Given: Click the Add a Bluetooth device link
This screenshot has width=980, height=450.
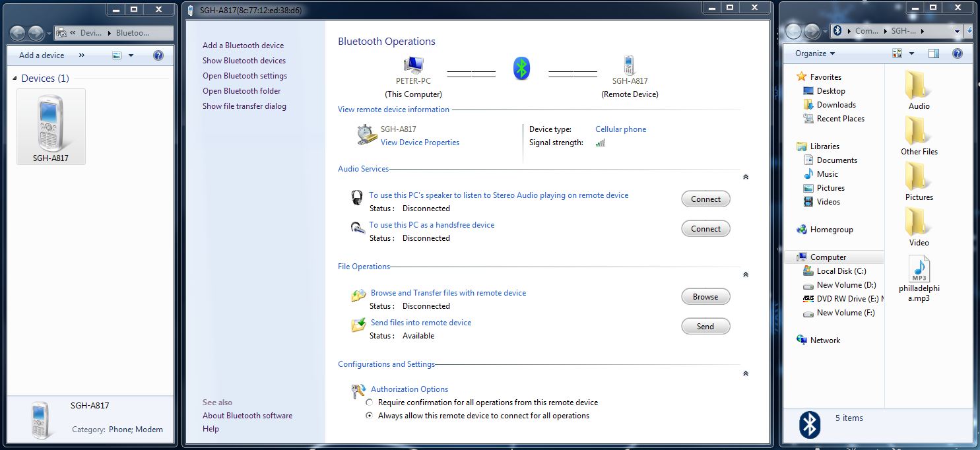Looking at the screenshot, I should pyautogui.click(x=243, y=46).
